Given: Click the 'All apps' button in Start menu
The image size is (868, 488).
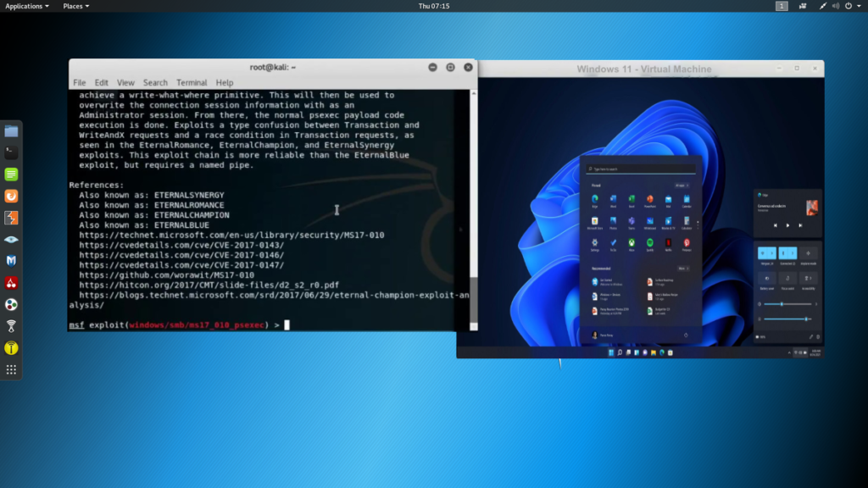Looking at the screenshot, I should pos(681,184).
